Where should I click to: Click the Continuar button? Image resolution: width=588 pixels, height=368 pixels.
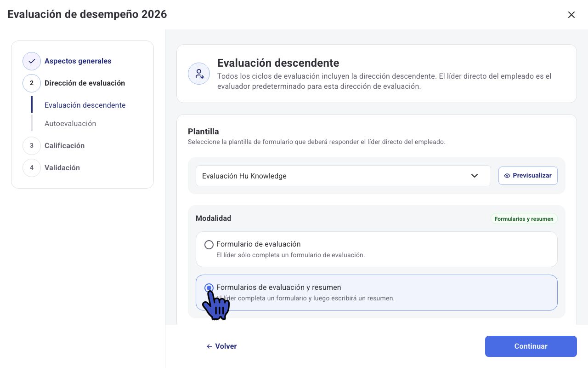pos(531,346)
